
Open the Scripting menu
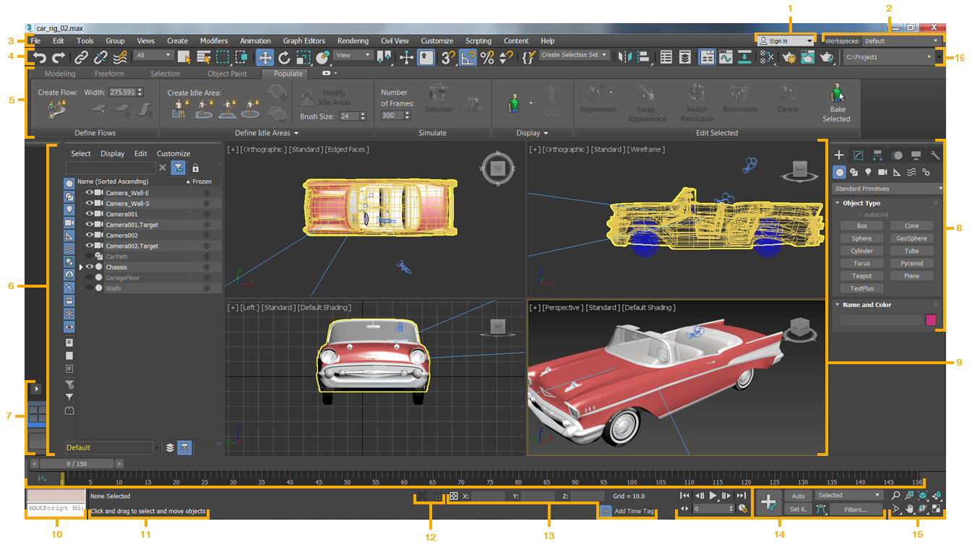pyautogui.click(x=478, y=41)
